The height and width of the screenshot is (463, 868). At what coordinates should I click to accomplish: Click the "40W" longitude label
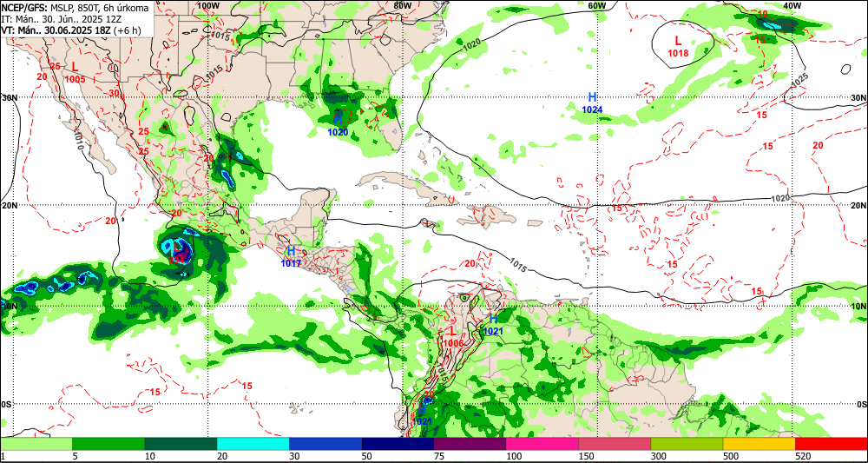(x=792, y=5)
